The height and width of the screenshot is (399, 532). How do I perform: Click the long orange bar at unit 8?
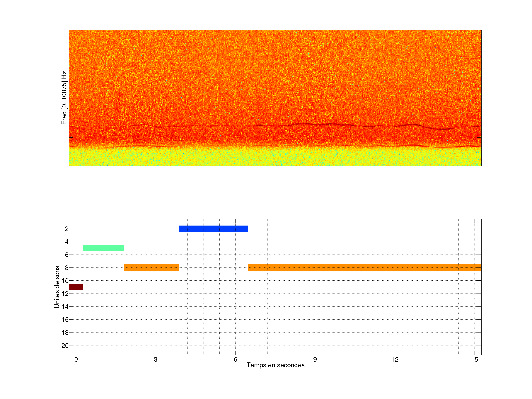click(x=364, y=267)
